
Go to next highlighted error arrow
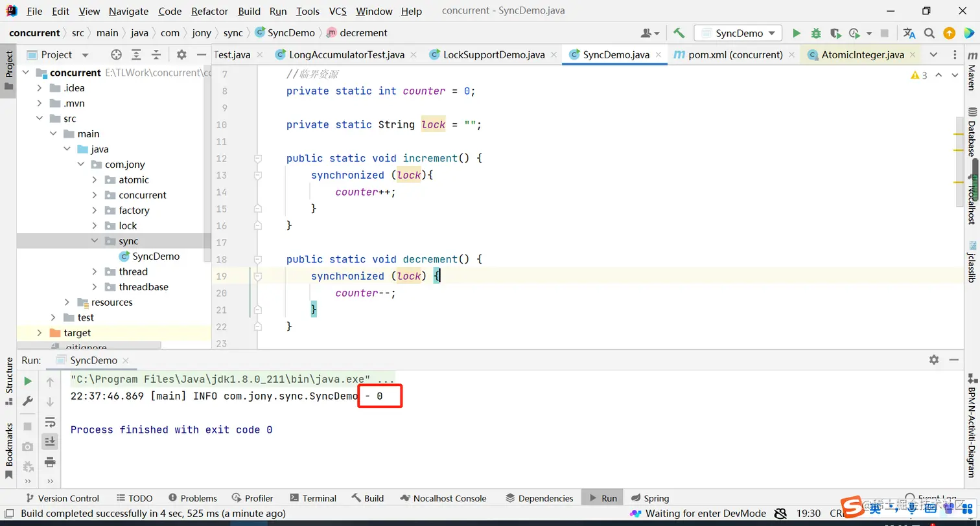click(x=955, y=75)
